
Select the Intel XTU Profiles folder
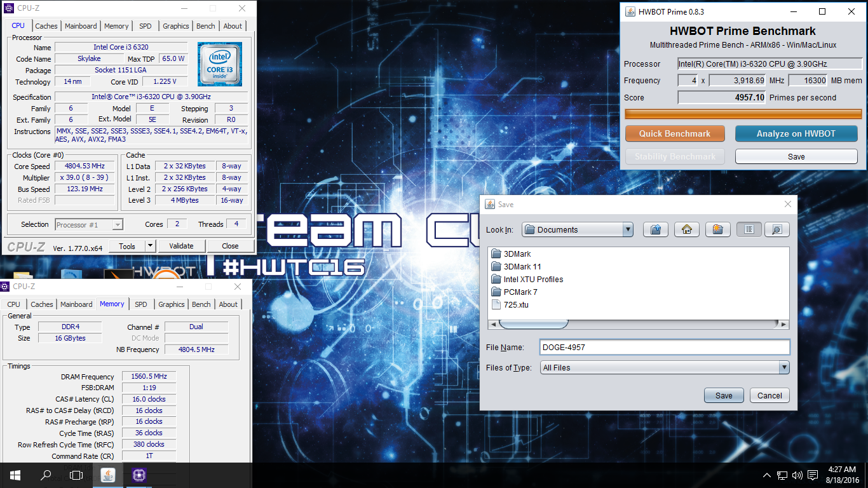(527, 279)
